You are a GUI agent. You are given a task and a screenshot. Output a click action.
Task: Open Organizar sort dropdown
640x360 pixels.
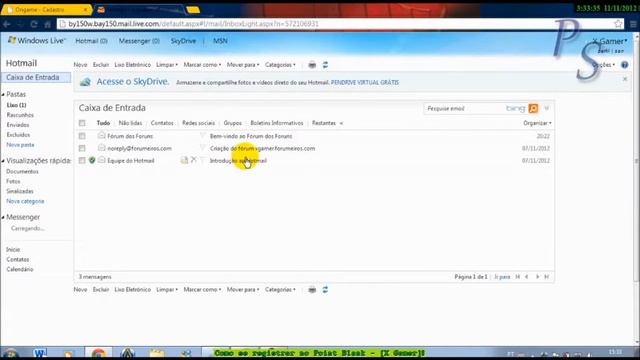point(537,123)
